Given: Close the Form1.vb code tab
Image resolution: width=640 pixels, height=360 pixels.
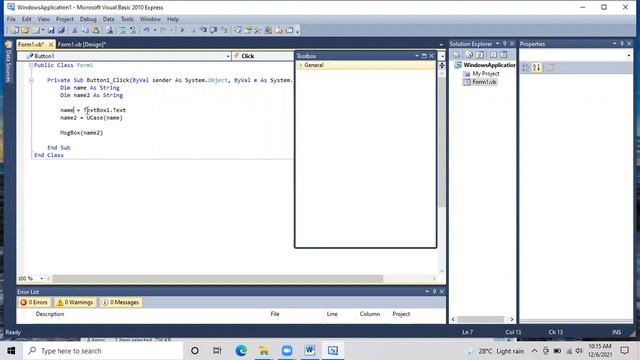Looking at the screenshot, I should 51,44.
